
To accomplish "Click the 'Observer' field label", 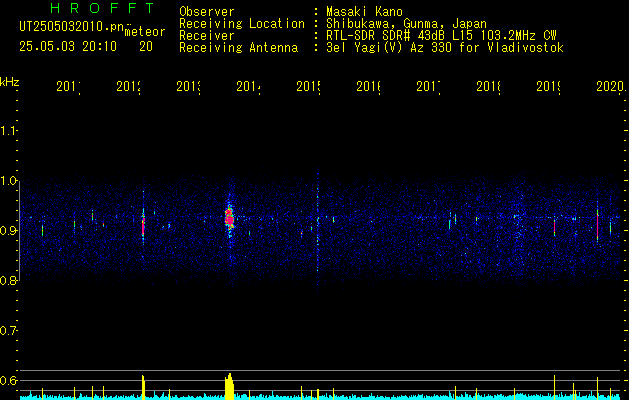I will click(x=207, y=12).
